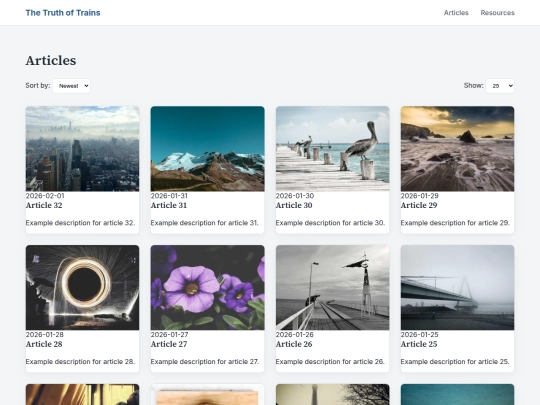This screenshot has width=540, height=405.
Task: Click 'Example description for article 25.'
Action: point(455,362)
